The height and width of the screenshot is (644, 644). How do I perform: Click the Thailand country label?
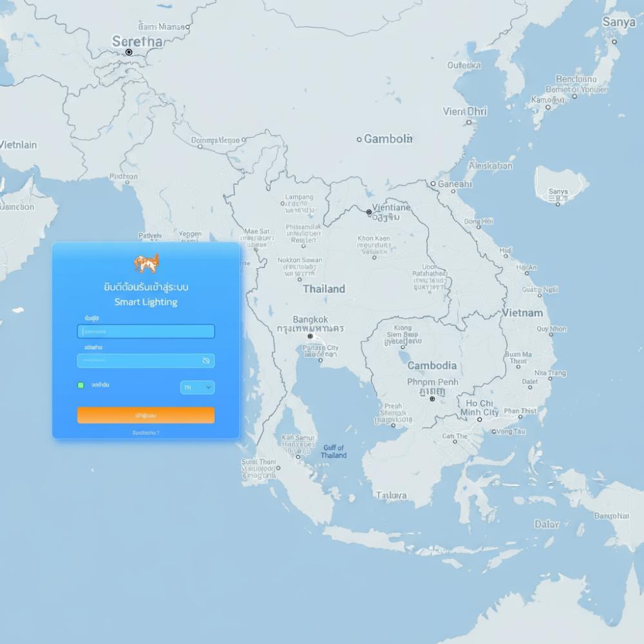coord(324,289)
